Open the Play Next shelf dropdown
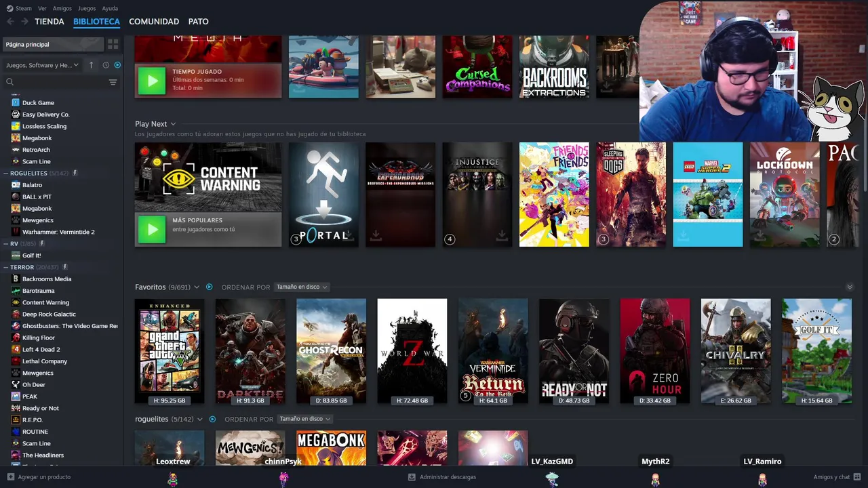This screenshot has height=488, width=868. (173, 124)
